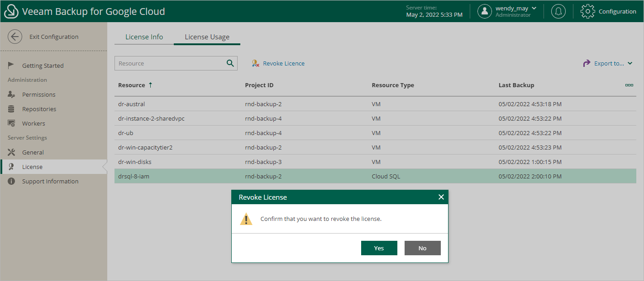Screen dimensions: 644x281
Task: Click the Revoke Licence icon
Action: click(x=256, y=64)
